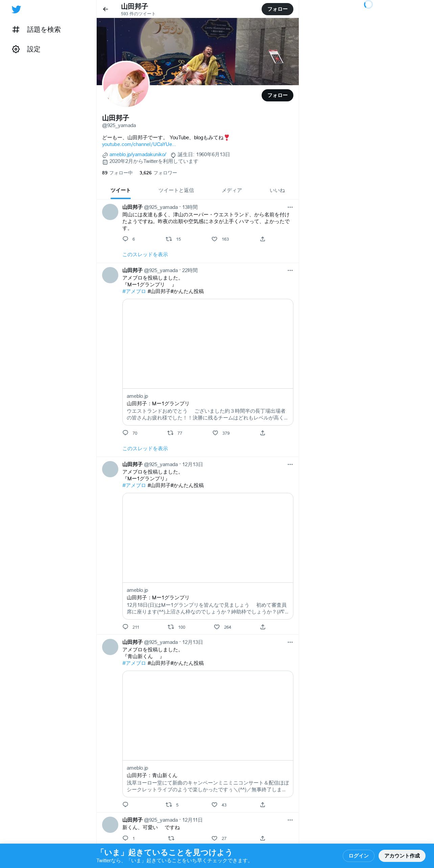Open the いいね tab

click(x=277, y=190)
